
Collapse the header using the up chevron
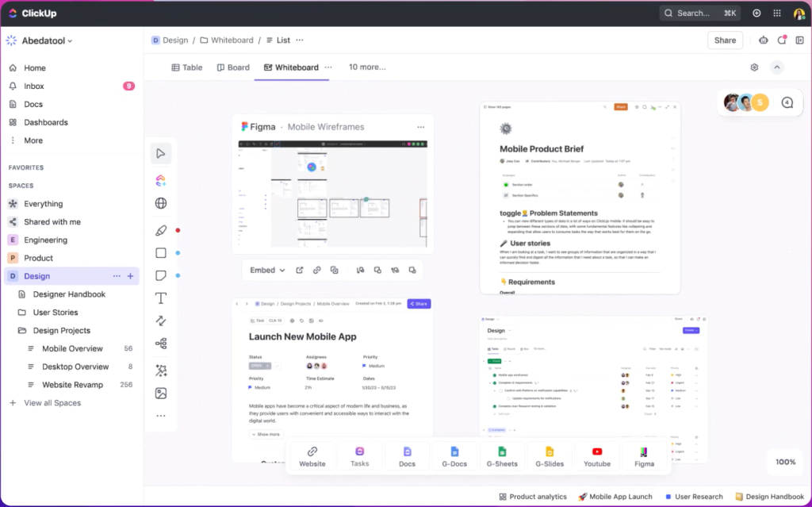(777, 67)
